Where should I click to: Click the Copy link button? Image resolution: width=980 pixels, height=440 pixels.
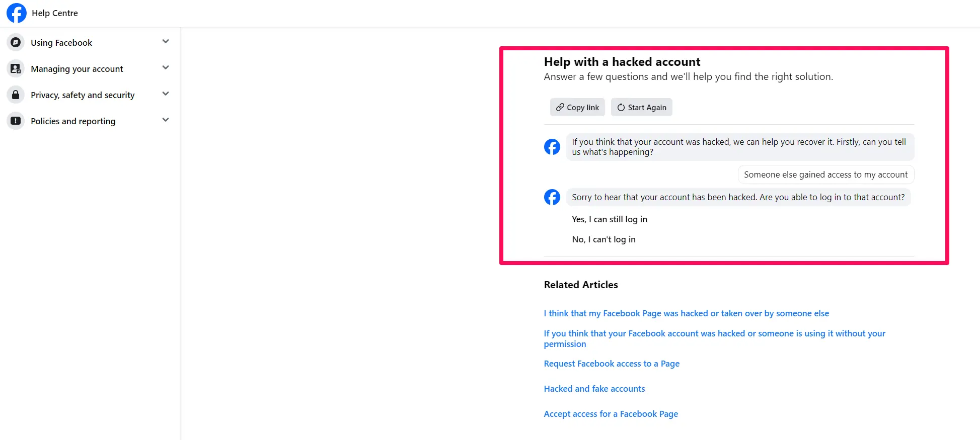[577, 107]
